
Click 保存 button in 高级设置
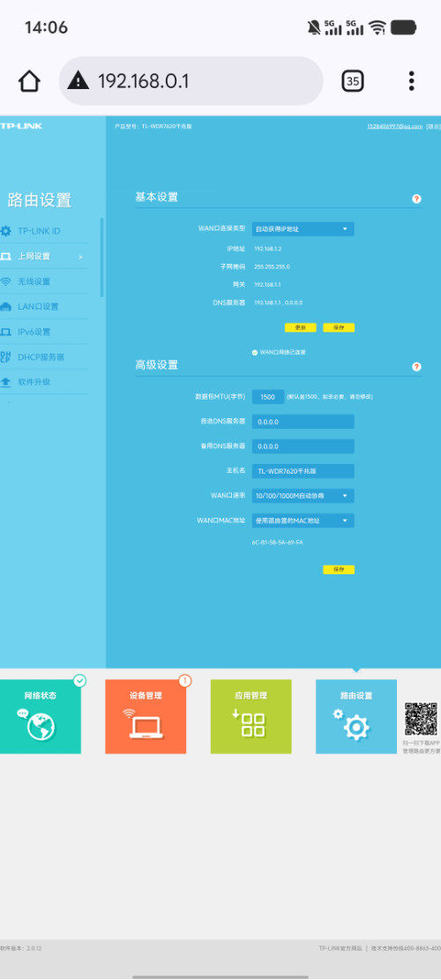[339, 569]
